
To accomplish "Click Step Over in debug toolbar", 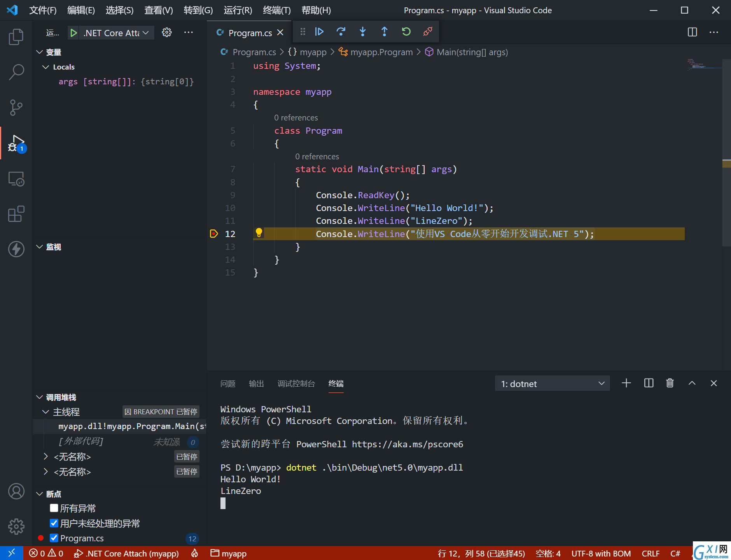I will pos(341,31).
